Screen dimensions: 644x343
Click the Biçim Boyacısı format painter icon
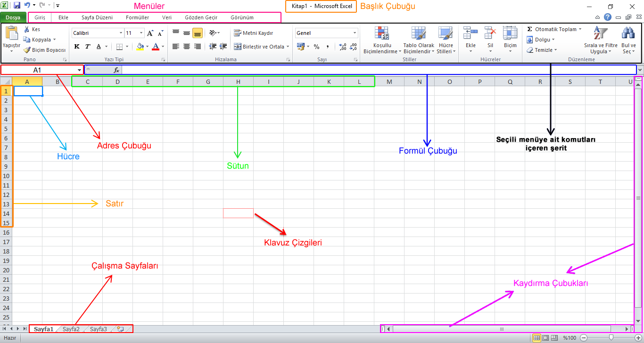tap(27, 50)
